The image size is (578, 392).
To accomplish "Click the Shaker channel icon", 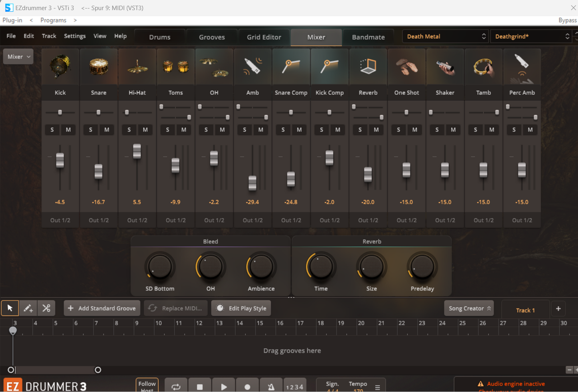I will click(x=445, y=67).
